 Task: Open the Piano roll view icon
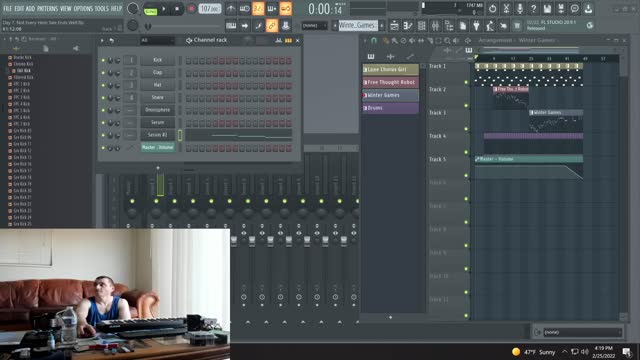[408, 26]
